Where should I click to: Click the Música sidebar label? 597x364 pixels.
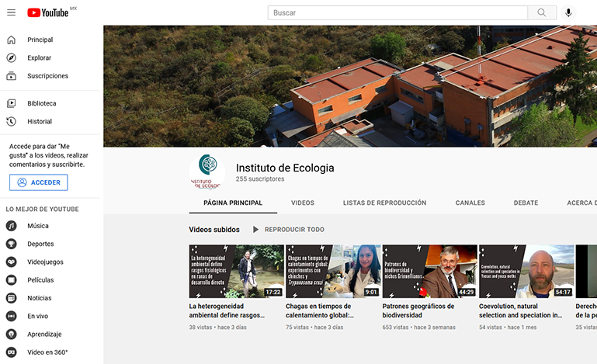(x=38, y=226)
